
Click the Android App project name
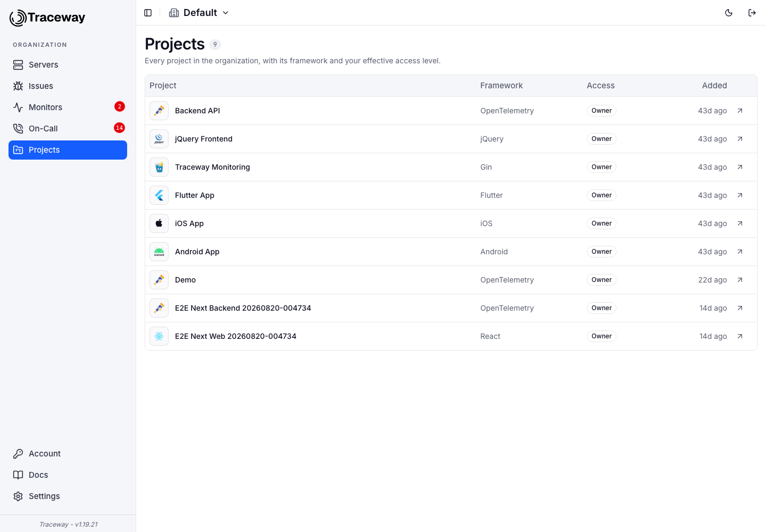click(x=197, y=252)
